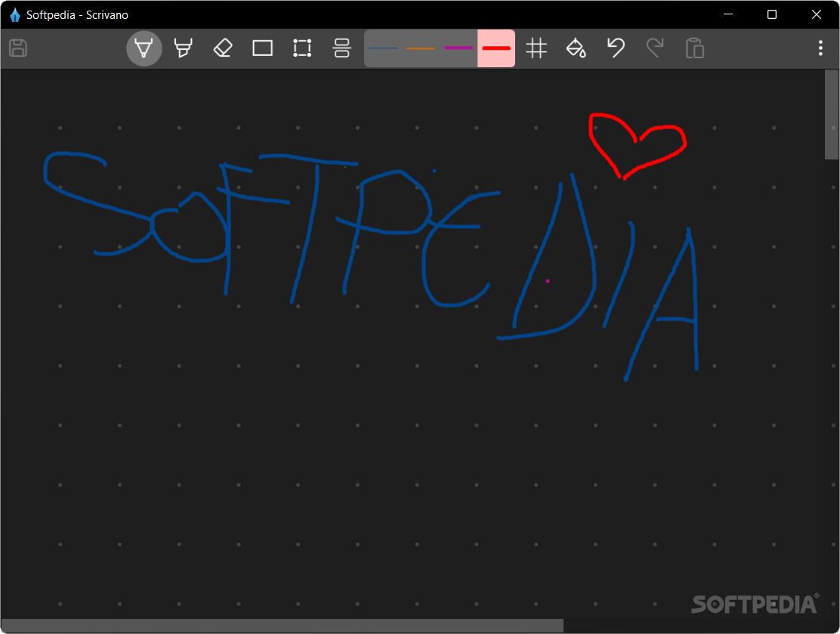Pick the thick red pen preset
Viewport: 840px width, 634px height.
coord(496,48)
